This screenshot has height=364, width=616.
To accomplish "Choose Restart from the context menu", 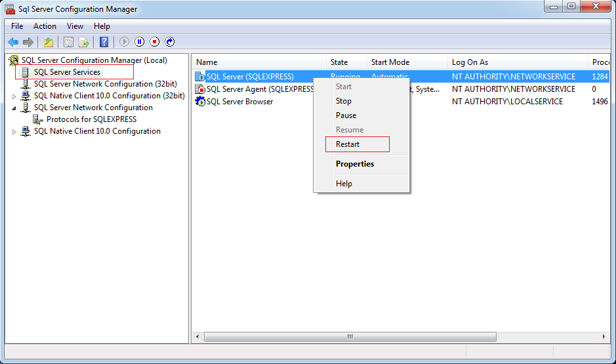I will pyautogui.click(x=361, y=144).
